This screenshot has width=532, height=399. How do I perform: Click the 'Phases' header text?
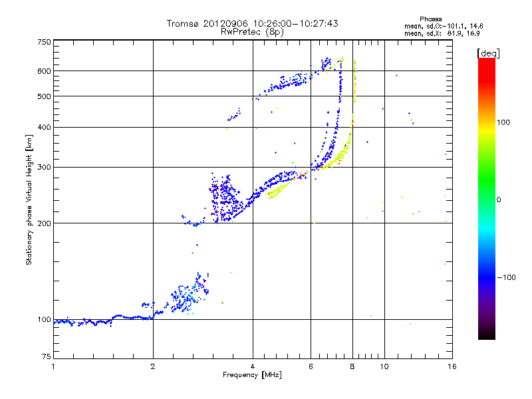click(430, 19)
